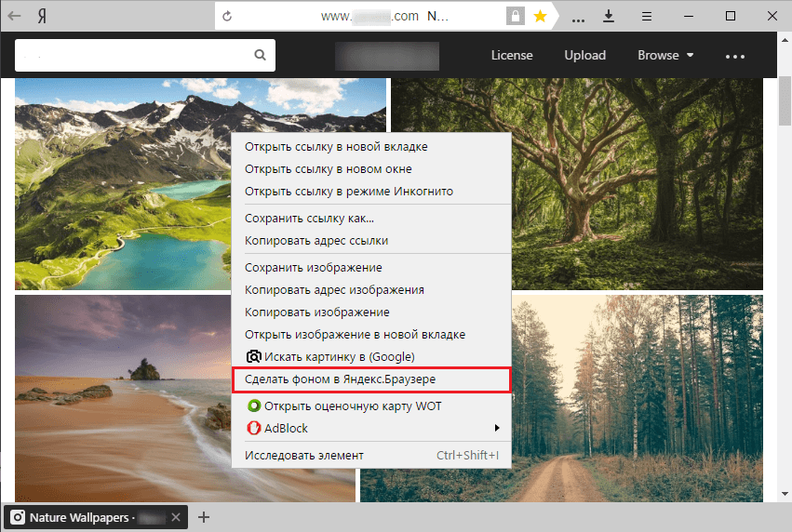Viewport: 792px width, 532px height.
Task: Open the site's three-dot more menu
Action: [x=735, y=56]
